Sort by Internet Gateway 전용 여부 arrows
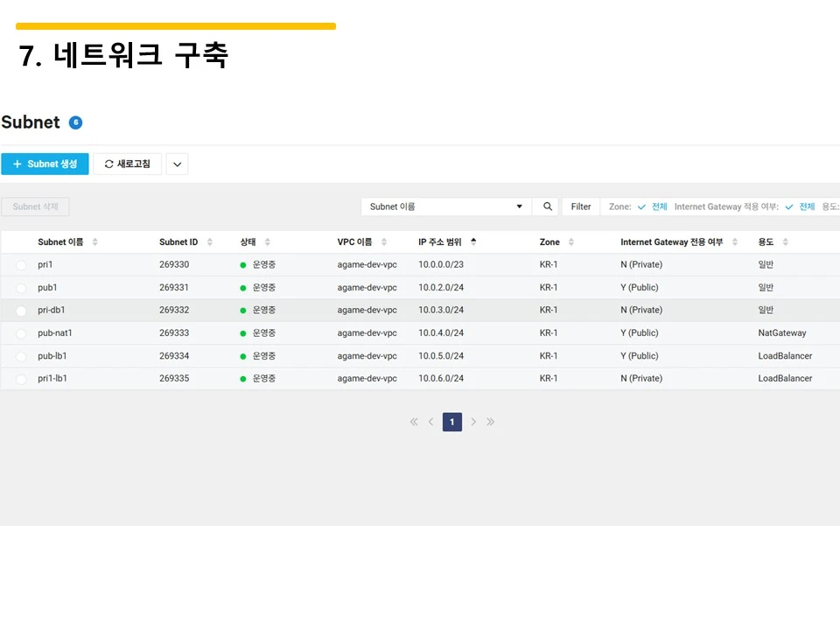The width and height of the screenshot is (840, 630). tap(735, 242)
